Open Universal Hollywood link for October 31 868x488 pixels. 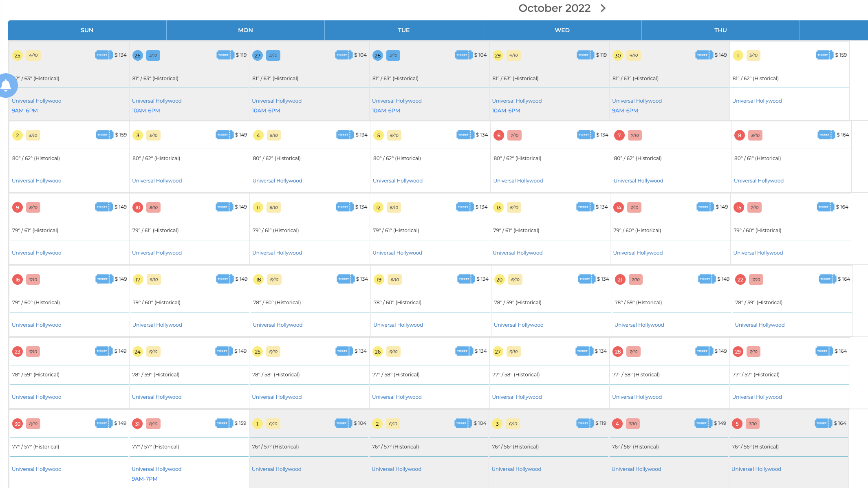tap(156, 469)
